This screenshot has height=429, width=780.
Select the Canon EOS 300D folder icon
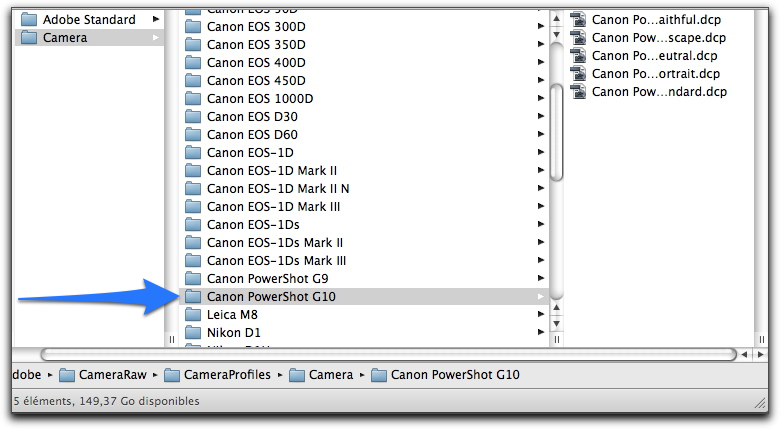coord(193,26)
